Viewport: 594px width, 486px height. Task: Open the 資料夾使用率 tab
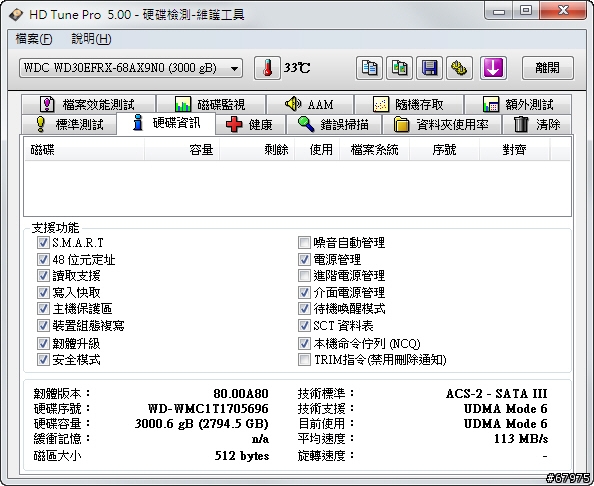(x=442, y=124)
